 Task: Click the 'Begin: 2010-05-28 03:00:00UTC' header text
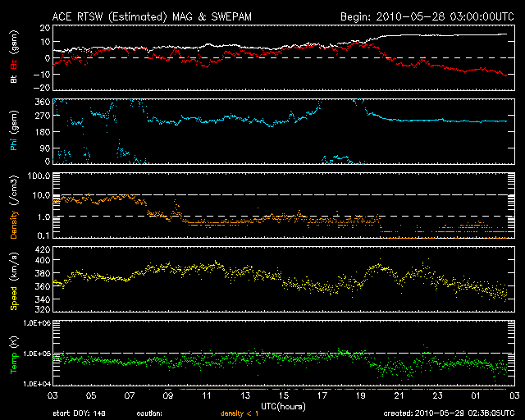[x=427, y=16]
